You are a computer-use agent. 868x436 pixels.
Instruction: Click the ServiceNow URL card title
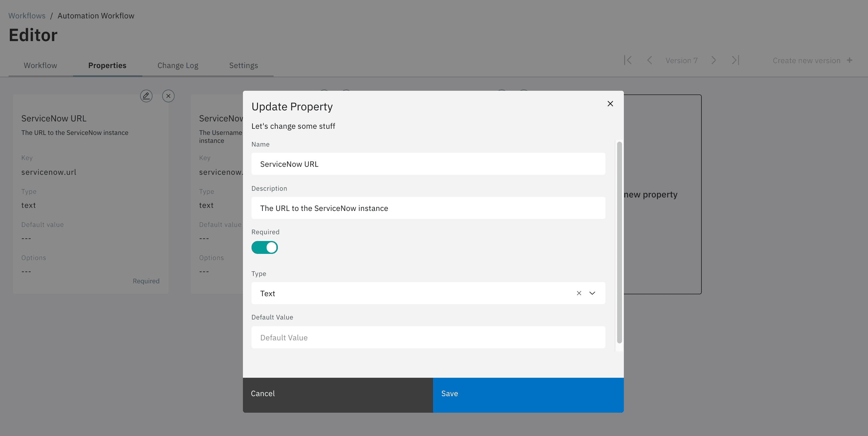54,118
